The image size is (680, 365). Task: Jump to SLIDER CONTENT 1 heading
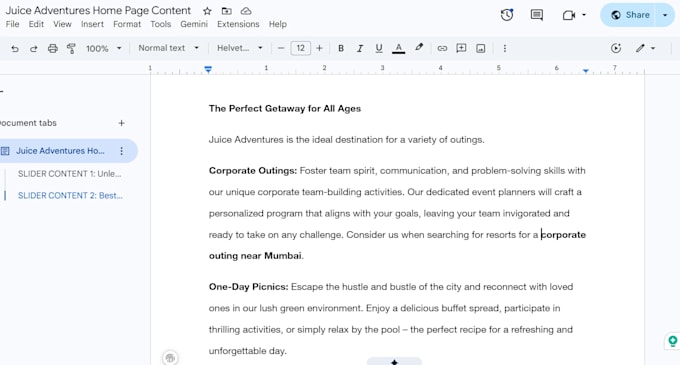pos(70,174)
